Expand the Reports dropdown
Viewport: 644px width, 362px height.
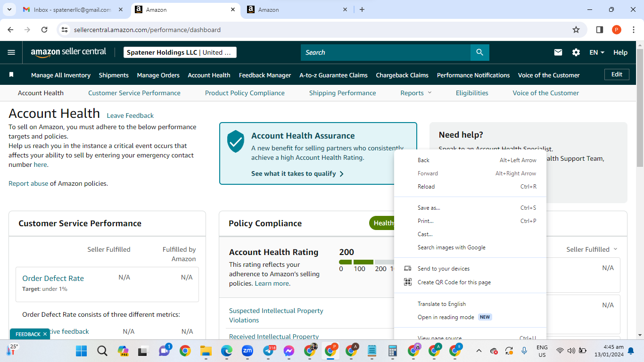click(416, 93)
